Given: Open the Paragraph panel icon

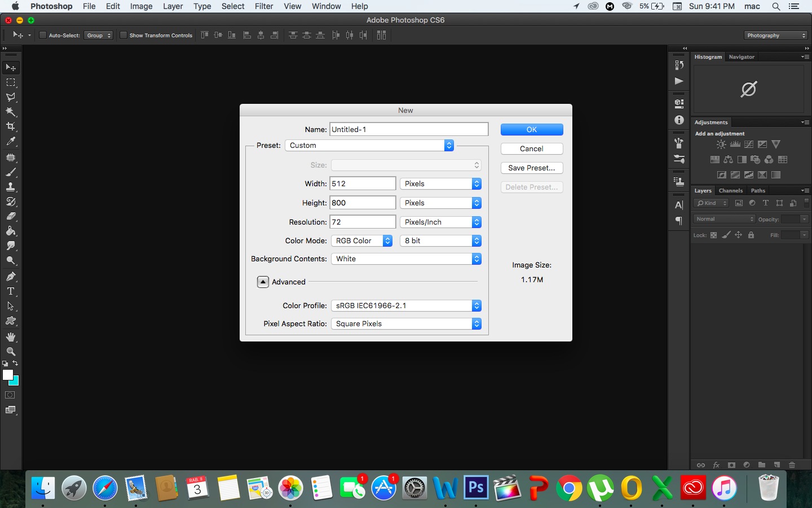Looking at the screenshot, I should point(679,221).
